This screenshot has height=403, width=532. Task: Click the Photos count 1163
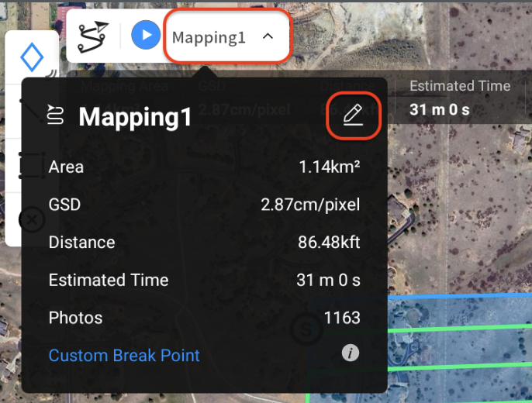pyautogui.click(x=342, y=318)
